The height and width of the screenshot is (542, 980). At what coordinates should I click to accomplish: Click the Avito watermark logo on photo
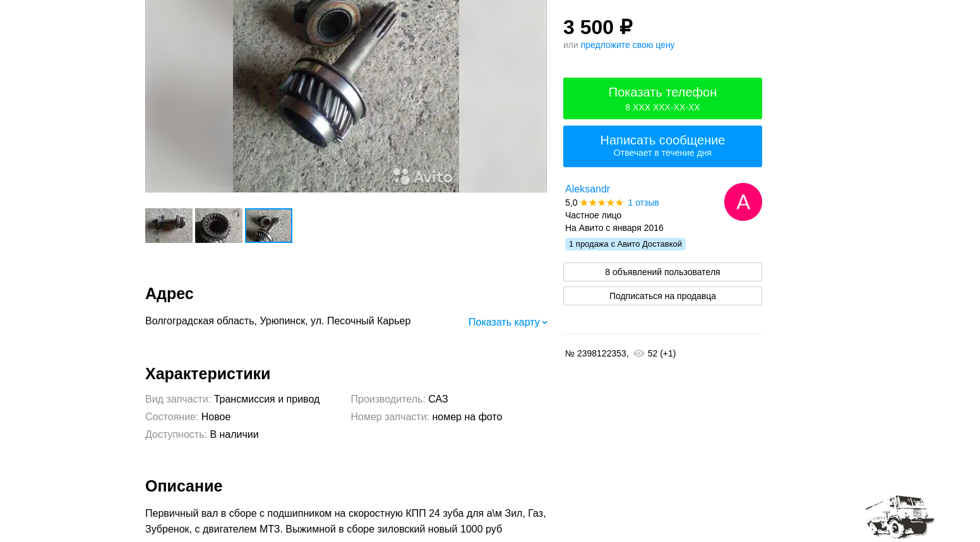click(x=422, y=176)
